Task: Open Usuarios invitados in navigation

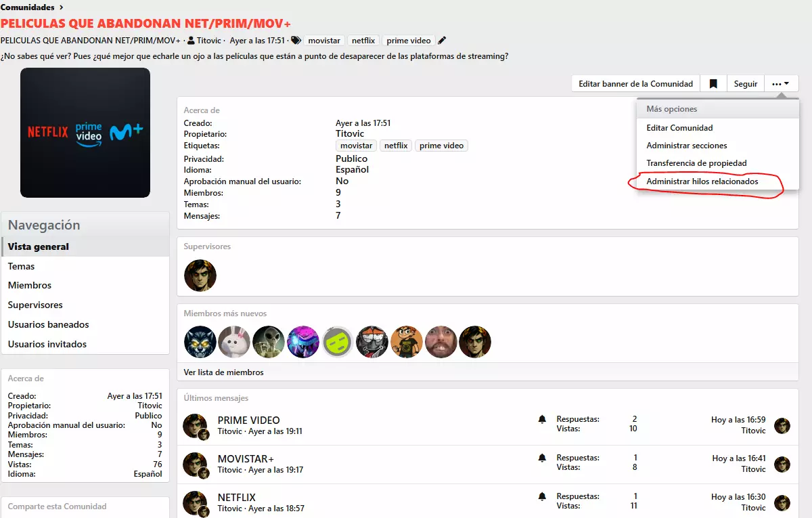Action: (x=85, y=344)
